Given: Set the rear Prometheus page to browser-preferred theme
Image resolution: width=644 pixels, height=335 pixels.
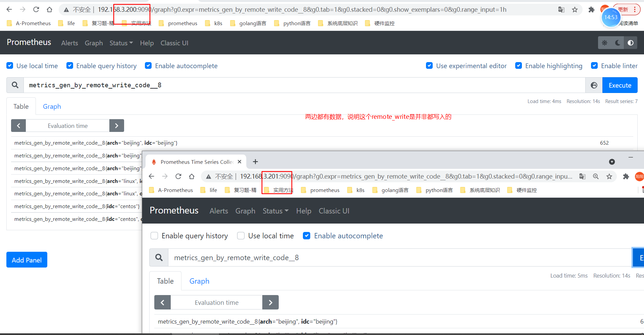Looking at the screenshot, I should pyautogui.click(x=631, y=43).
